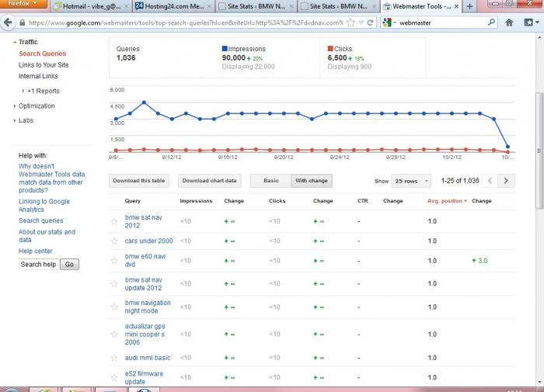544x392 pixels.
Task: Star the 'bmw e60 navi dvd' query
Action: (x=114, y=260)
